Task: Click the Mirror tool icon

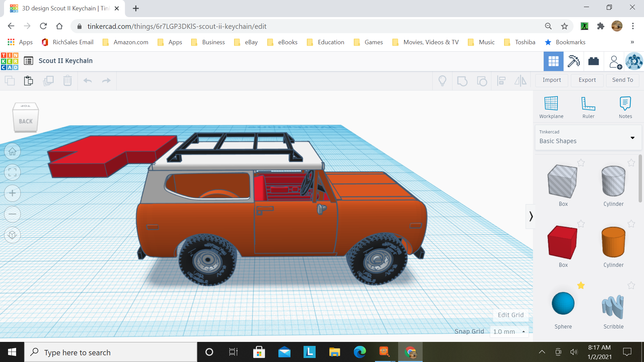Action: pyautogui.click(x=520, y=80)
